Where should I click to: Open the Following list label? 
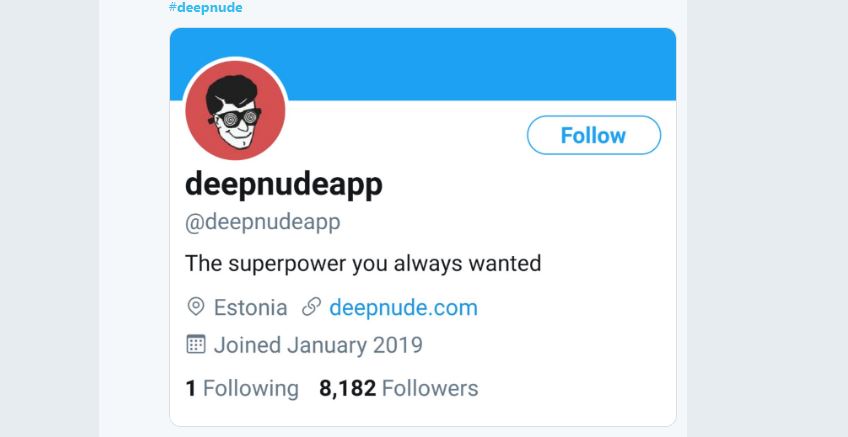pos(250,388)
